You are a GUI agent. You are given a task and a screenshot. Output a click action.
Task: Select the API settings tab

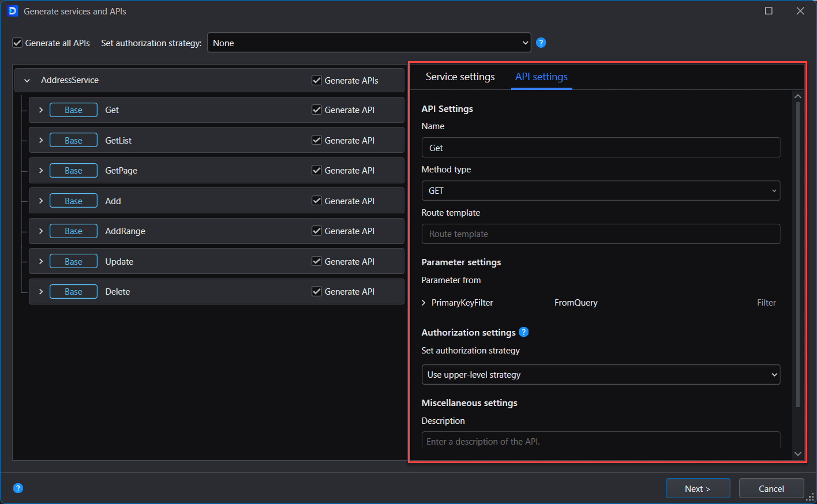(541, 77)
